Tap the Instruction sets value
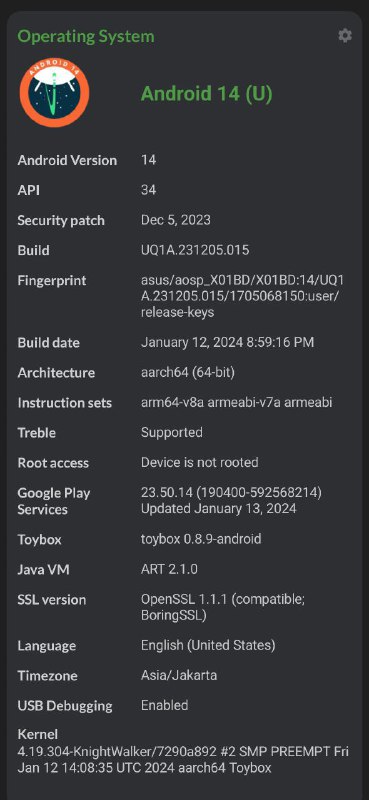 coord(236,403)
